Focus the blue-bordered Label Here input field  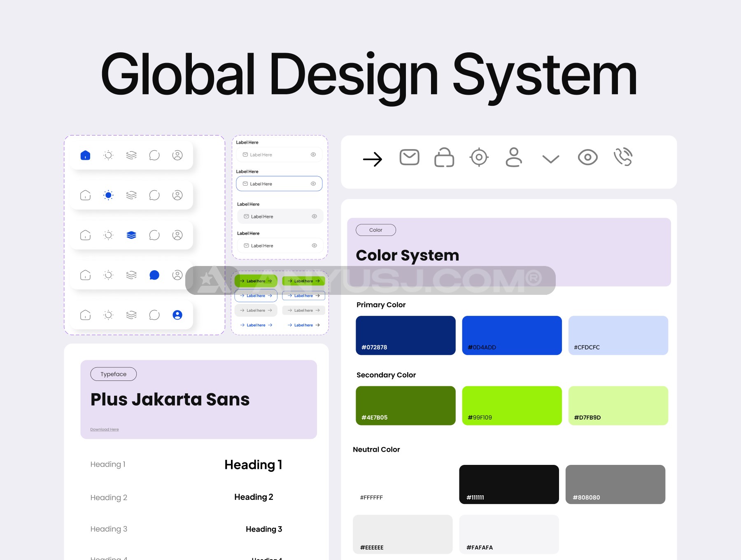click(279, 184)
